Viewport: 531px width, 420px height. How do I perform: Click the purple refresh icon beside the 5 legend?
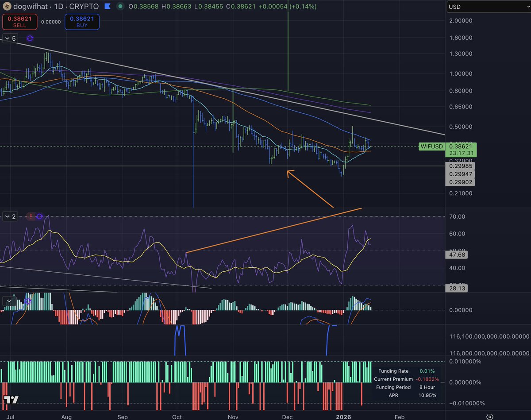tap(30, 39)
